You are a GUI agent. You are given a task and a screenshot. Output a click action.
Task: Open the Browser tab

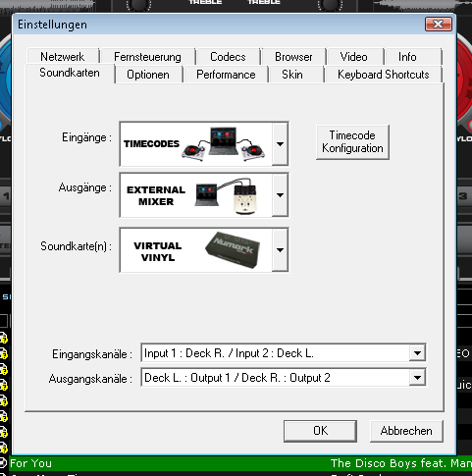pyautogui.click(x=293, y=57)
